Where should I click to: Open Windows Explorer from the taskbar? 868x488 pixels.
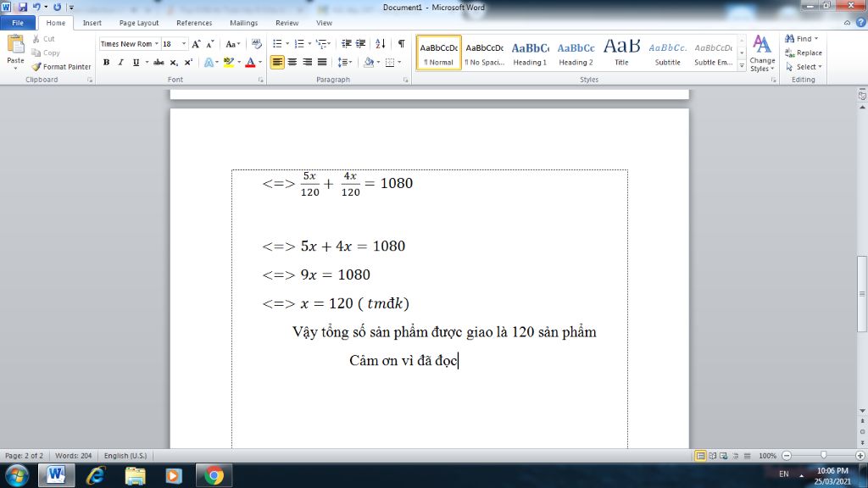click(x=135, y=475)
